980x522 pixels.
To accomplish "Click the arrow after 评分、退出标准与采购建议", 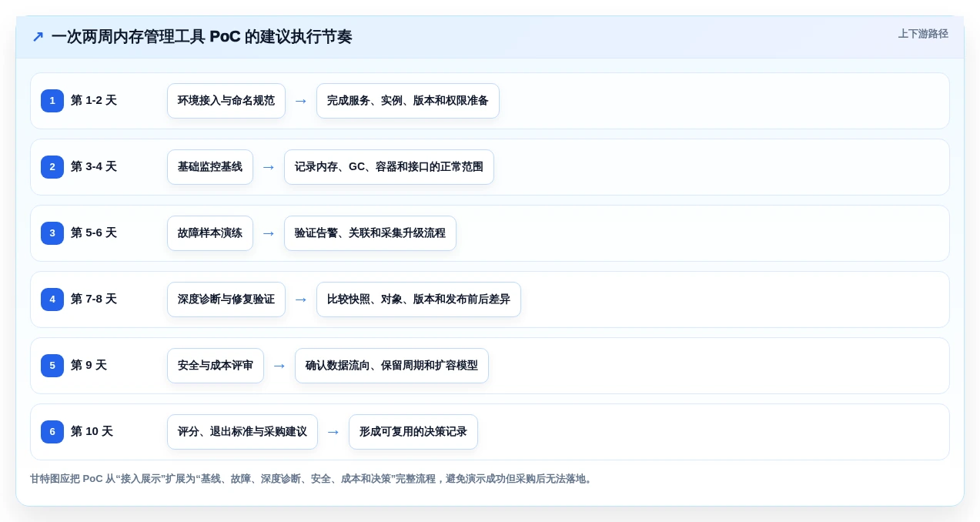I will pos(333,432).
